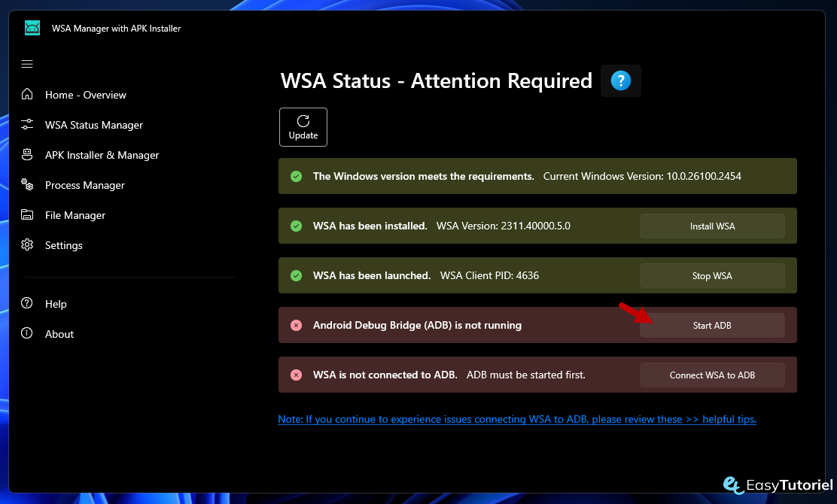Image resolution: width=837 pixels, height=504 pixels.
Task: Show the About page
Action: pos(59,334)
